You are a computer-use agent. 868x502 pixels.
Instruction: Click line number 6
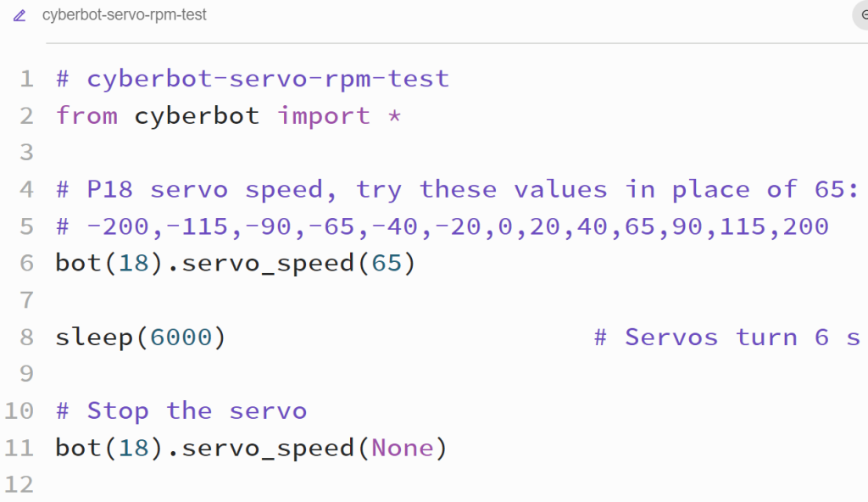pos(25,263)
